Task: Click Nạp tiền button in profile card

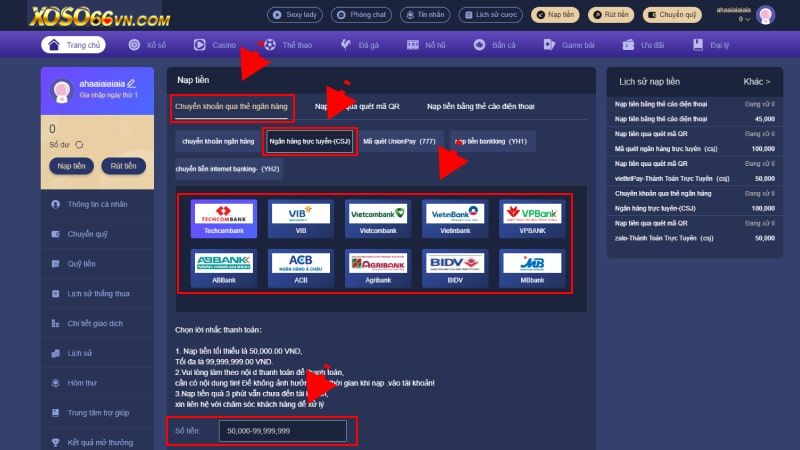Action: (x=71, y=166)
